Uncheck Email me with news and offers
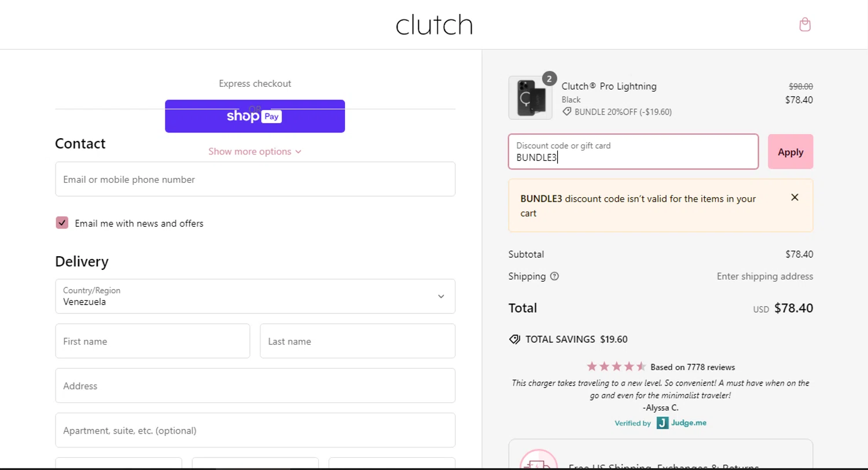868x470 pixels. [62, 223]
